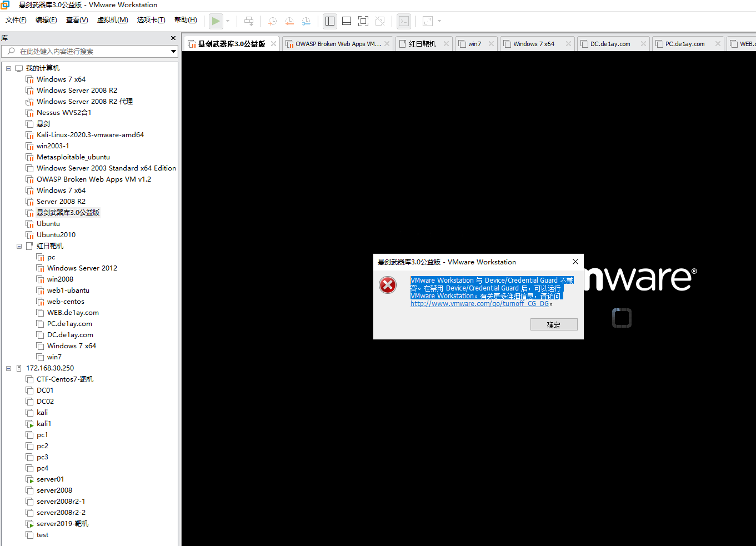
Task: Toggle the thumbnail bar view icon
Action: pyautogui.click(x=347, y=21)
